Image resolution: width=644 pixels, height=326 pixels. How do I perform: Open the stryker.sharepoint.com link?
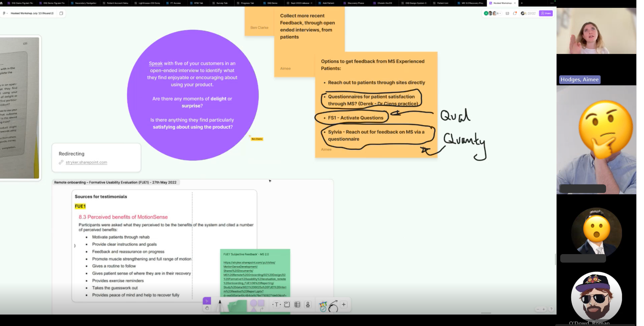click(86, 162)
